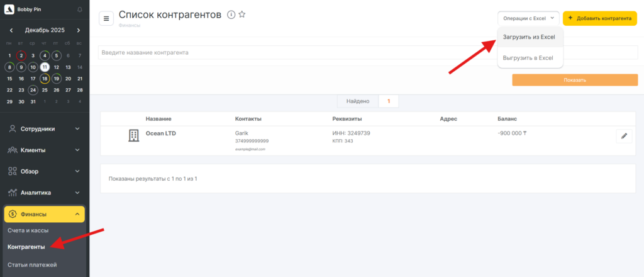Image resolution: width=644 pixels, height=277 pixels.
Task: Edit Ocean LTD with pencil icon
Action: 624,136
